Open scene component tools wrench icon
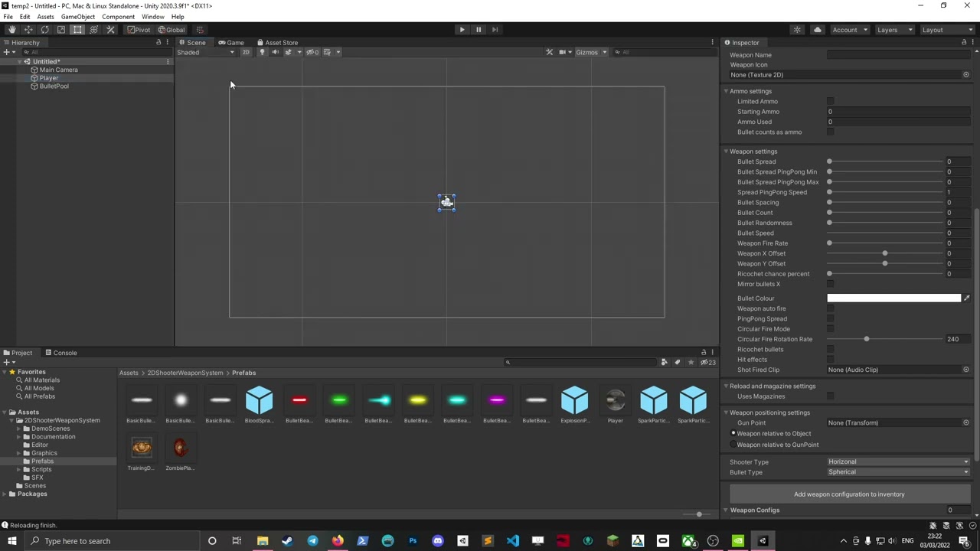Viewport: 980px width, 551px height. (x=549, y=52)
